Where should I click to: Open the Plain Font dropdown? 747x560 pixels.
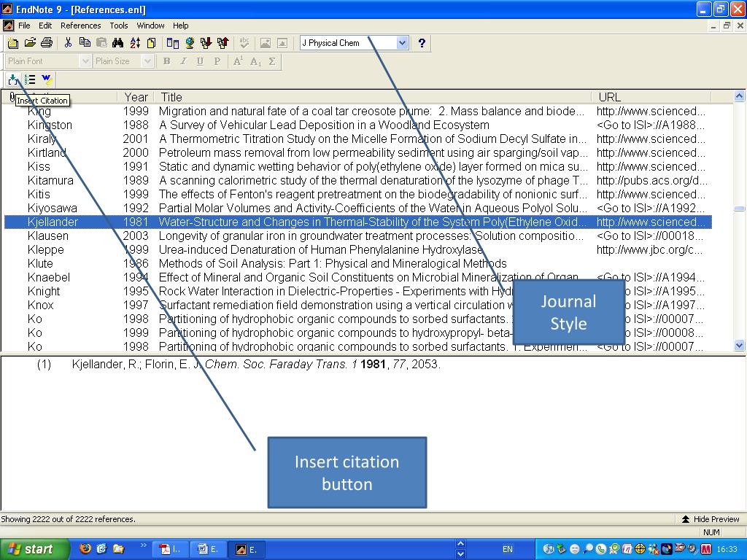click(x=86, y=61)
